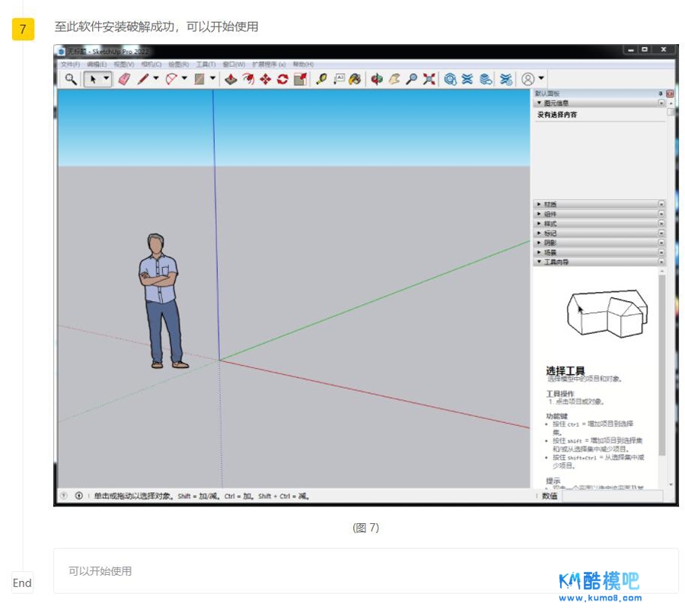Open the Line tool dropdown arrow

[x=155, y=78]
